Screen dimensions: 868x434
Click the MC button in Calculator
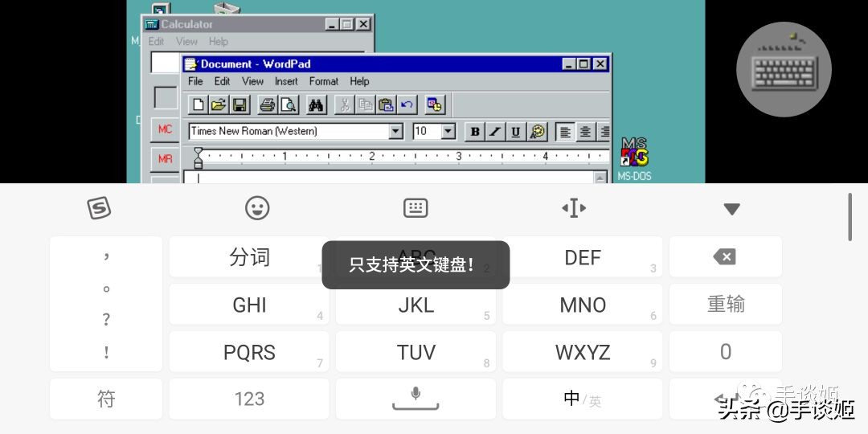coord(165,129)
